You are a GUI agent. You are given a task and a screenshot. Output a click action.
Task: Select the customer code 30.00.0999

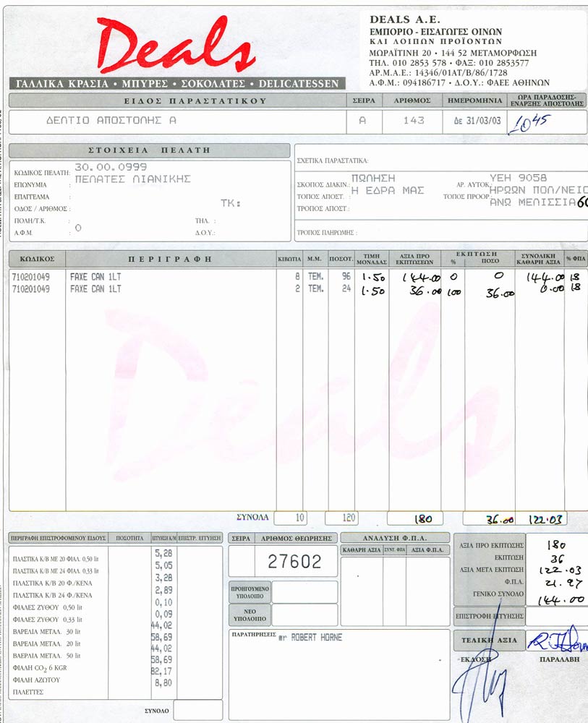[x=111, y=167]
